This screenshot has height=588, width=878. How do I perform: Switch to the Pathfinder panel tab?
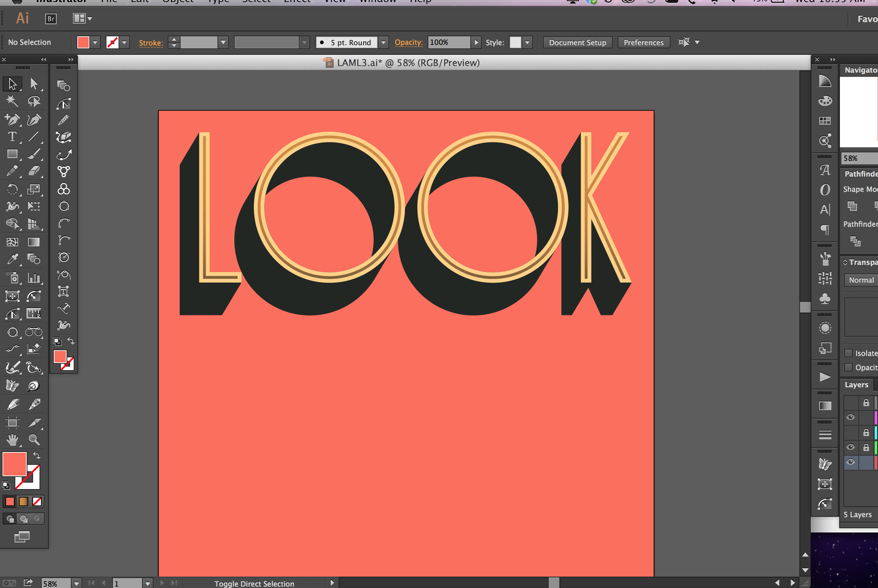click(x=861, y=174)
